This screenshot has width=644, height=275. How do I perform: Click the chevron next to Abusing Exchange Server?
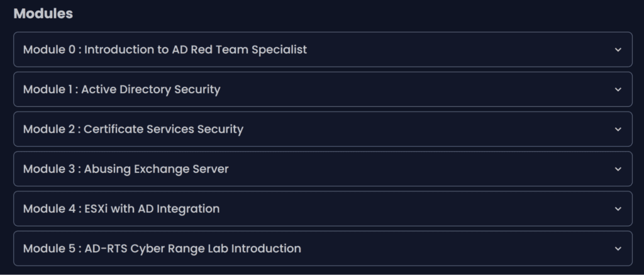(x=618, y=169)
